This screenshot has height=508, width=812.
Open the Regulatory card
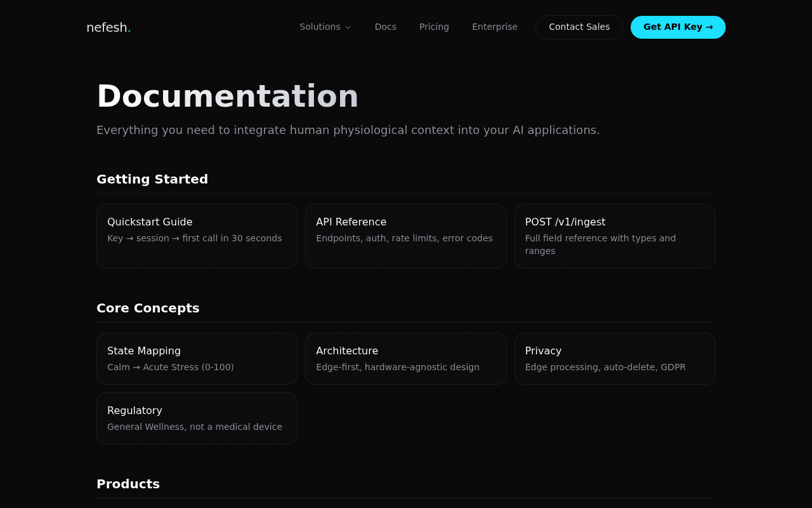197,418
